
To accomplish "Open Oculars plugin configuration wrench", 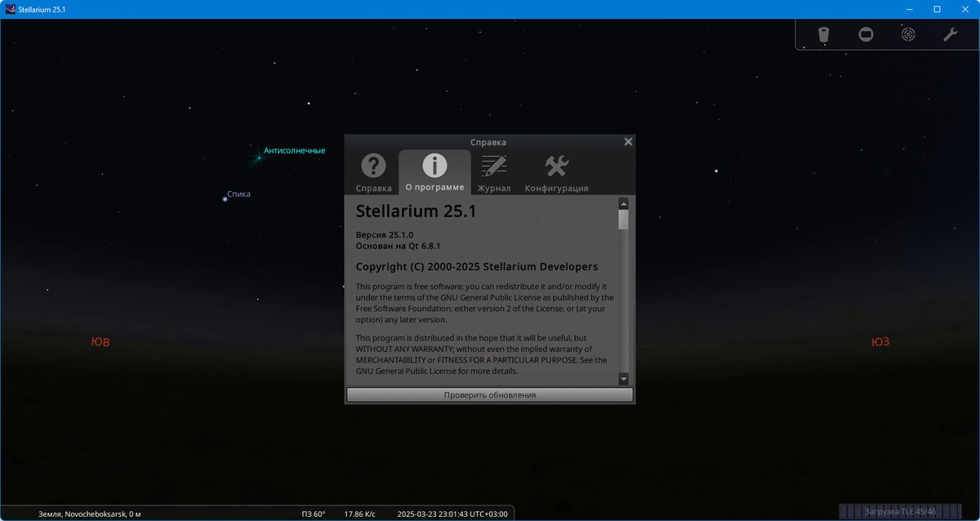I will click(x=950, y=34).
